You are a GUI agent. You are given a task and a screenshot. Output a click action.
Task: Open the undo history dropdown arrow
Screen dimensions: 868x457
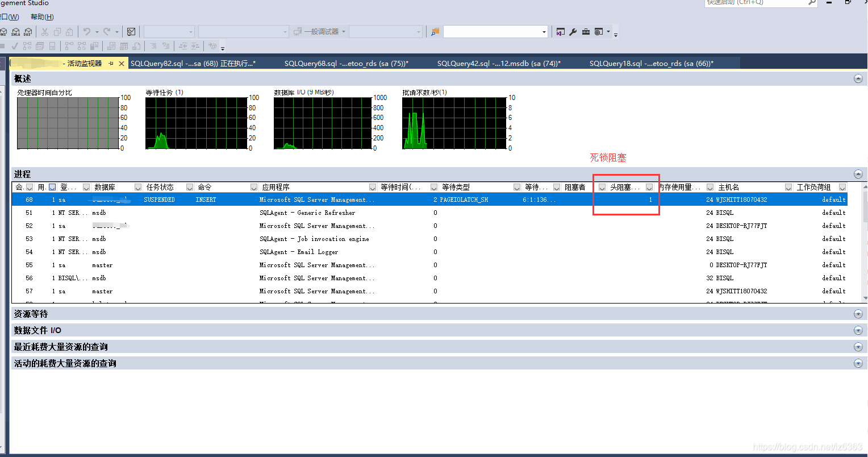tap(97, 32)
